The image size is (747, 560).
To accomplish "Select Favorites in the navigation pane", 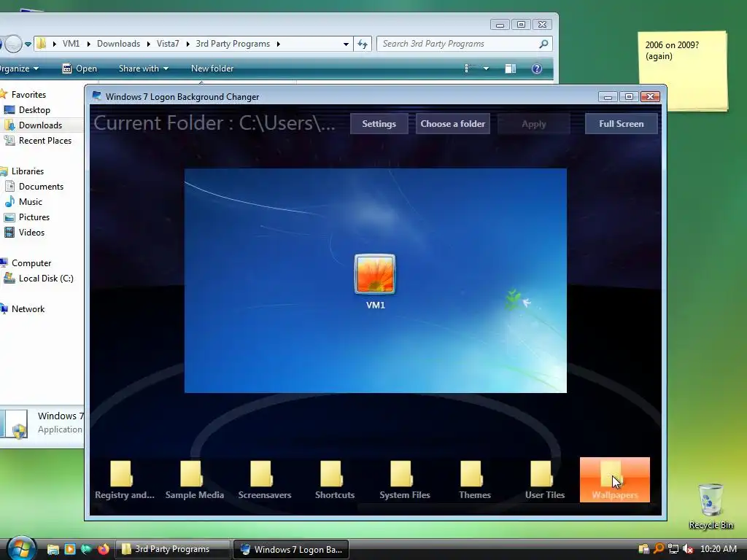I will point(28,95).
